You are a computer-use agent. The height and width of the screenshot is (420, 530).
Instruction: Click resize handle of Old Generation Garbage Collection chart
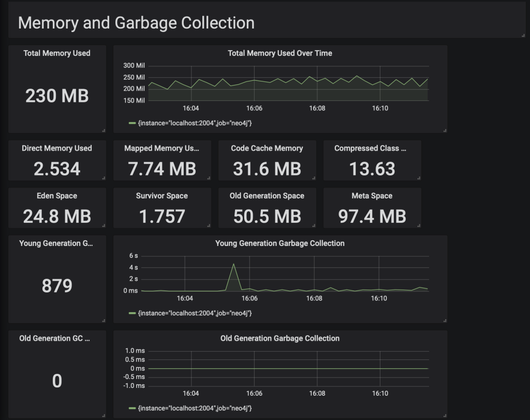[x=445, y=415]
